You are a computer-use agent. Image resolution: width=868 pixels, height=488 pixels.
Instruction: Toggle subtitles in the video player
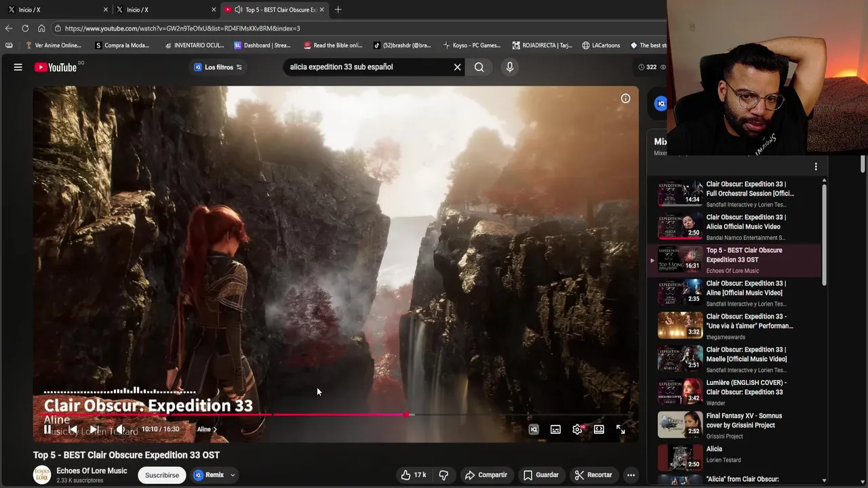click(555, 429)
